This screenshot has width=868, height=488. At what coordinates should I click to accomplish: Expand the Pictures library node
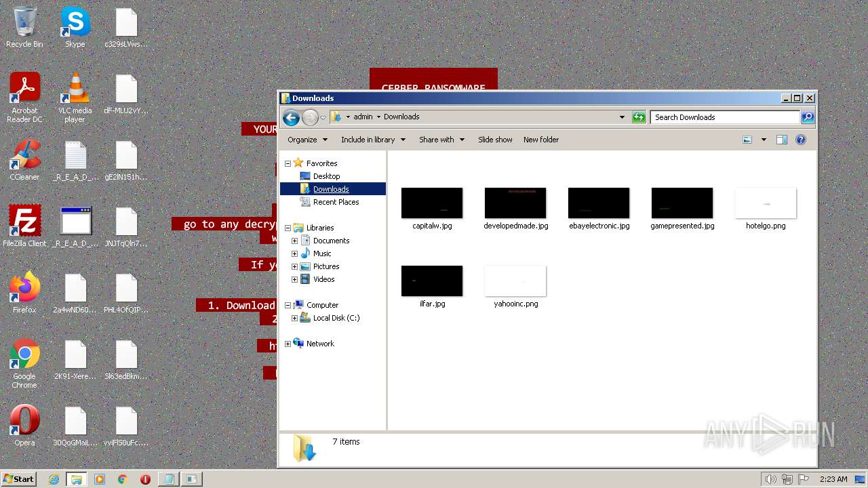294,266
